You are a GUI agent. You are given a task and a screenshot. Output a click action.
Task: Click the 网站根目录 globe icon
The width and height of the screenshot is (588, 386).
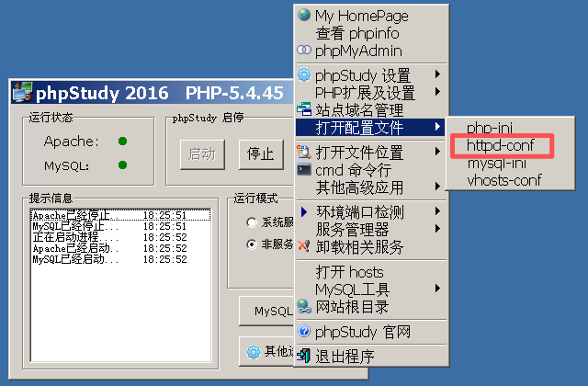[304, 306]
